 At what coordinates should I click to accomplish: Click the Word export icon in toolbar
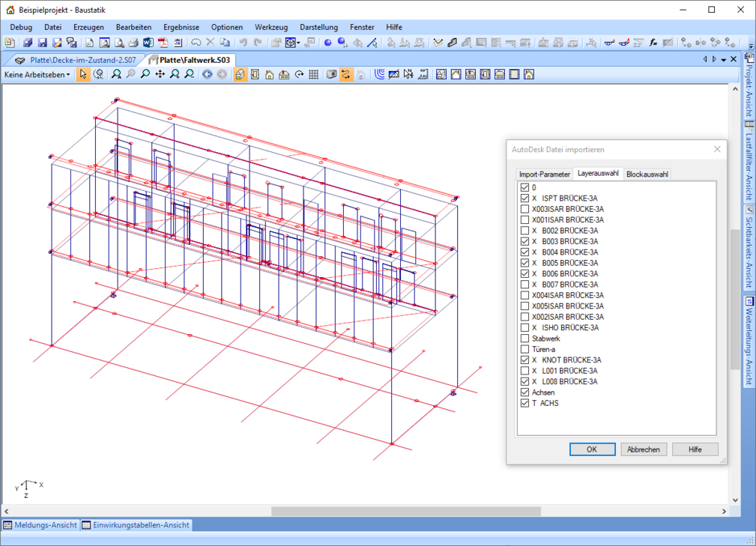point(147,43)
